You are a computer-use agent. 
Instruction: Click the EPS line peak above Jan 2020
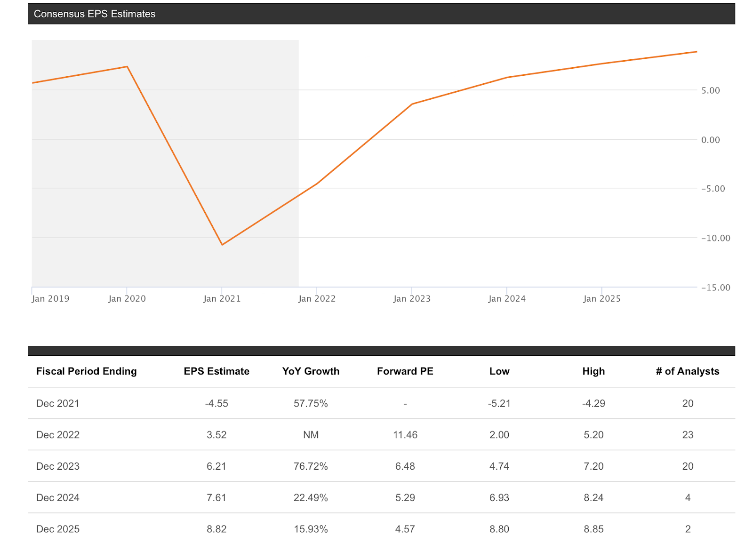click(127, 67)
